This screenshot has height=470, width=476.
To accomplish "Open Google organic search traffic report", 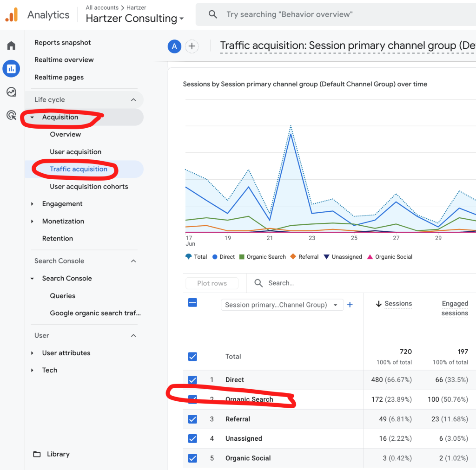I will [95, 313].
